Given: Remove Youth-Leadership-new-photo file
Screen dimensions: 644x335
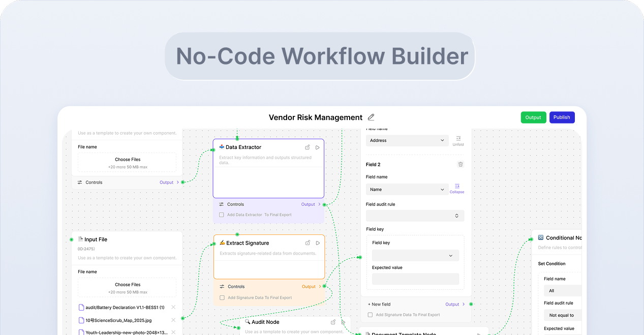Looking at the screenshot, I should [x=173, y=332].
